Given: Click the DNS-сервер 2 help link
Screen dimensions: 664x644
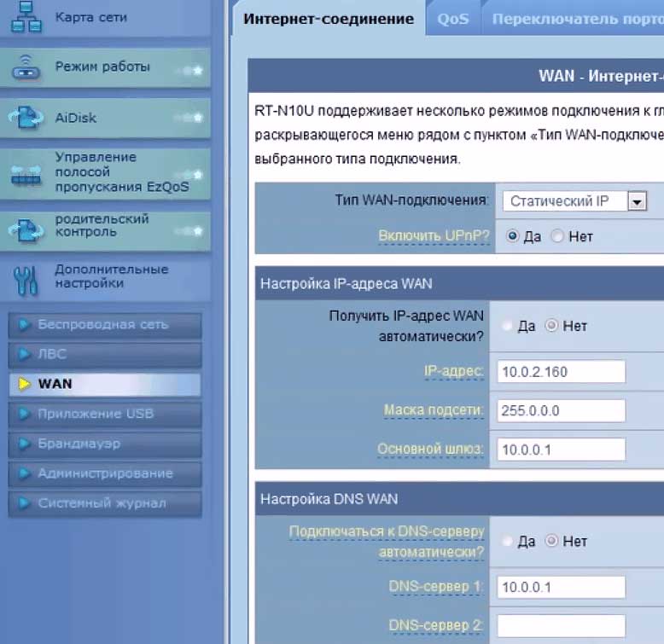Looking at the screenshot, I should pyautogui.click(x=435, y=625).
